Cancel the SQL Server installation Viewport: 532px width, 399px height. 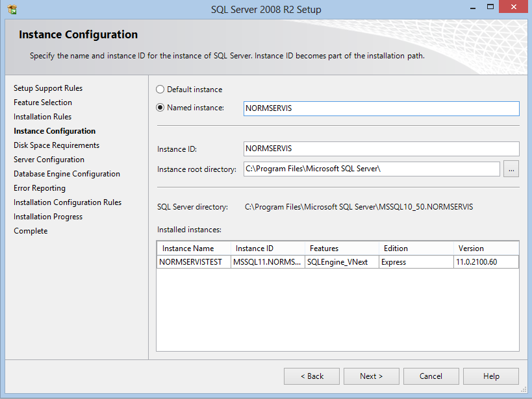click(431, 376)
